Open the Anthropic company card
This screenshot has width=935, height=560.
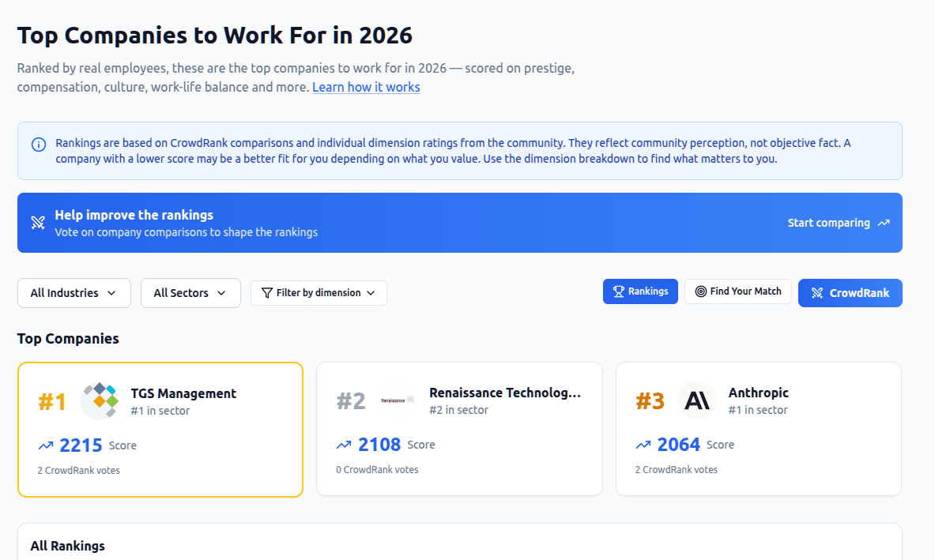click(759, 429)
